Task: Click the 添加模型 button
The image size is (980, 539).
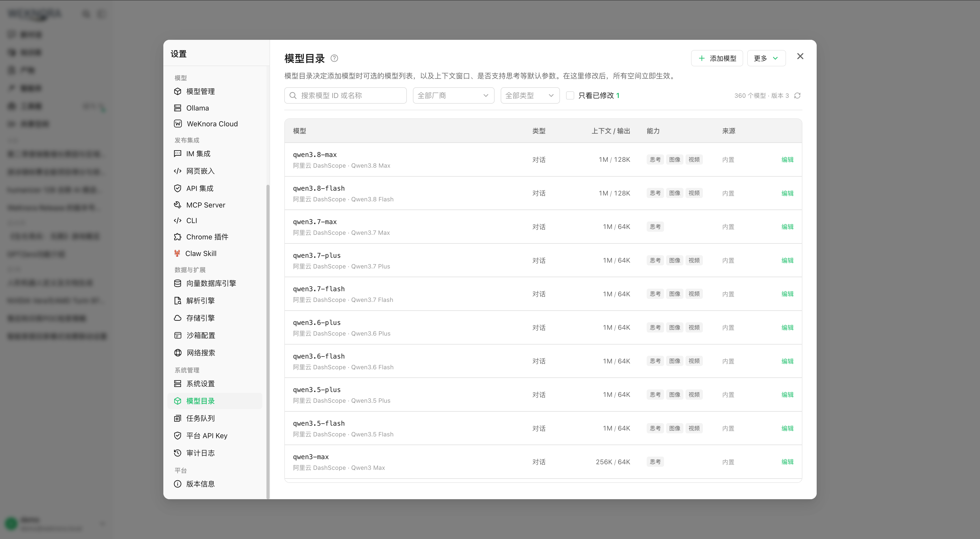Action: (x=717, y=58)
